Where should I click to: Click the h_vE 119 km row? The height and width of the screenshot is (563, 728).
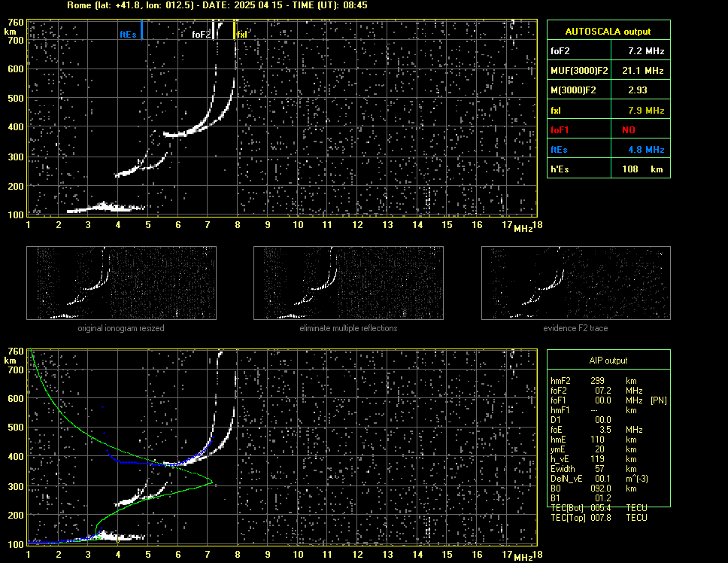[593, 459]
